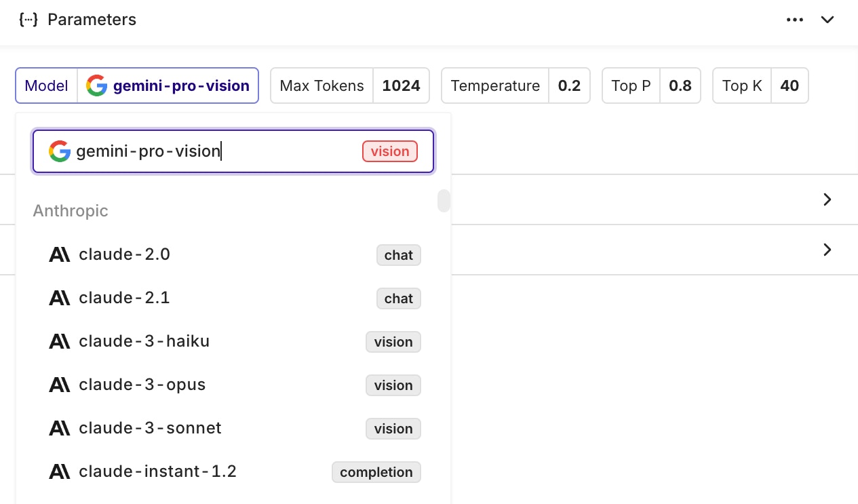Choose claude-3-haiku model

tap(235, 341)
